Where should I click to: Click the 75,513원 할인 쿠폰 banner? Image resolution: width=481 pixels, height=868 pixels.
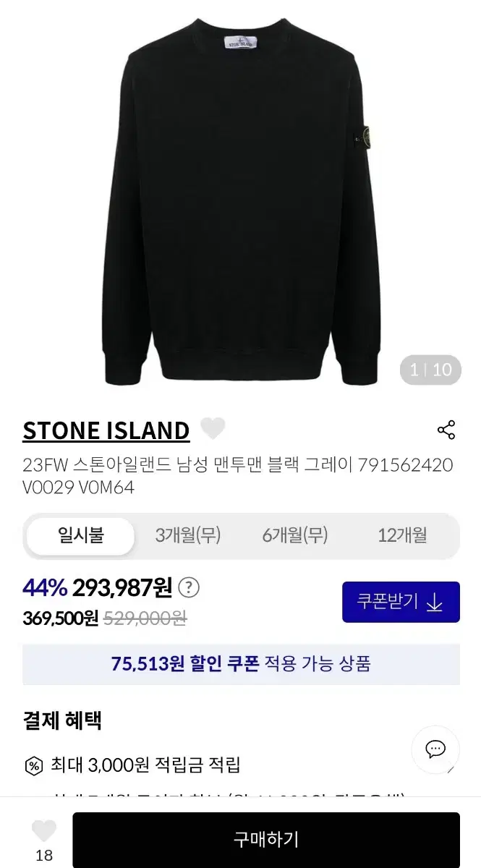pyautogui.click(x=241, y=664)
